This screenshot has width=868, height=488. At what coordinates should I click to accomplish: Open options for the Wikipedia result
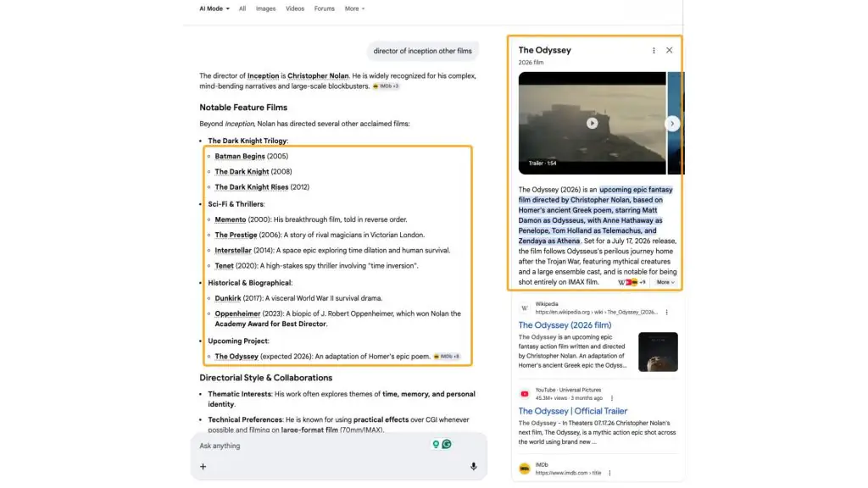tap(666, 312)
